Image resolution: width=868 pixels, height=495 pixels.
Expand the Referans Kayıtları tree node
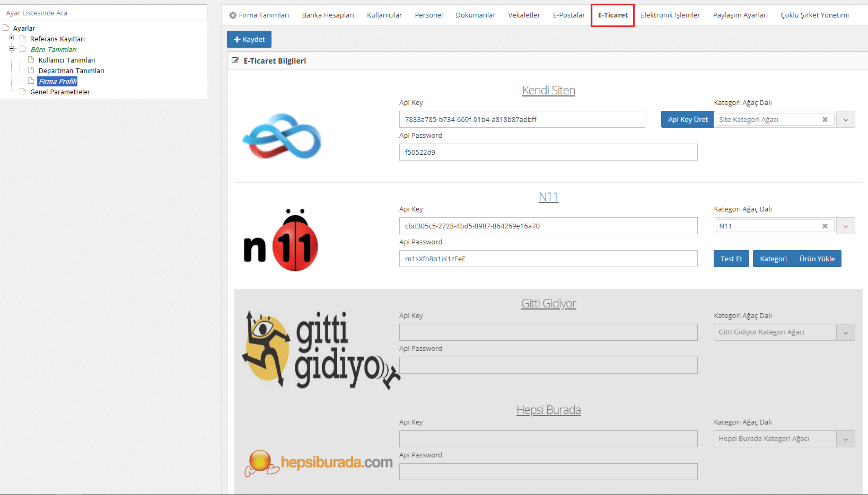[x=12, y=38]
